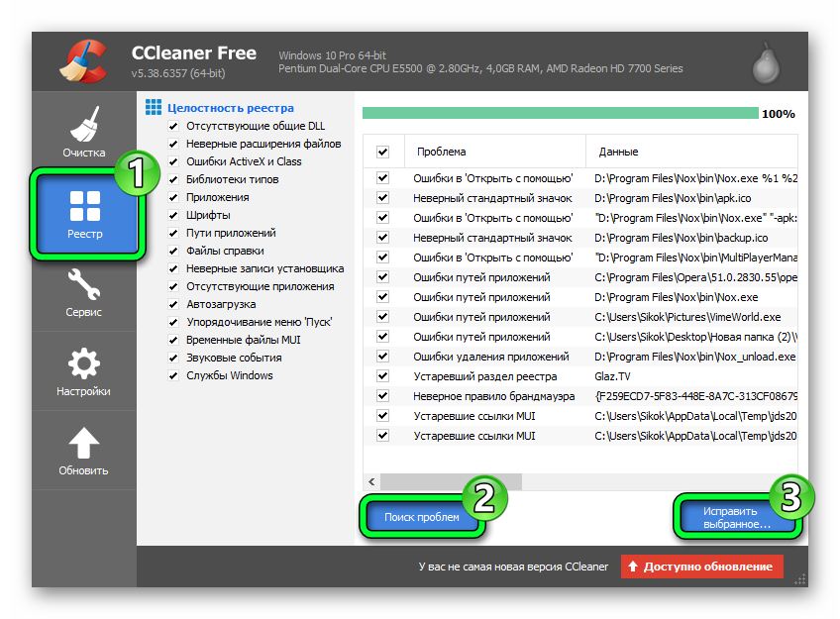Click the green scan progress bar
Viewport: 840px width, 619px height.
point(561,113)
